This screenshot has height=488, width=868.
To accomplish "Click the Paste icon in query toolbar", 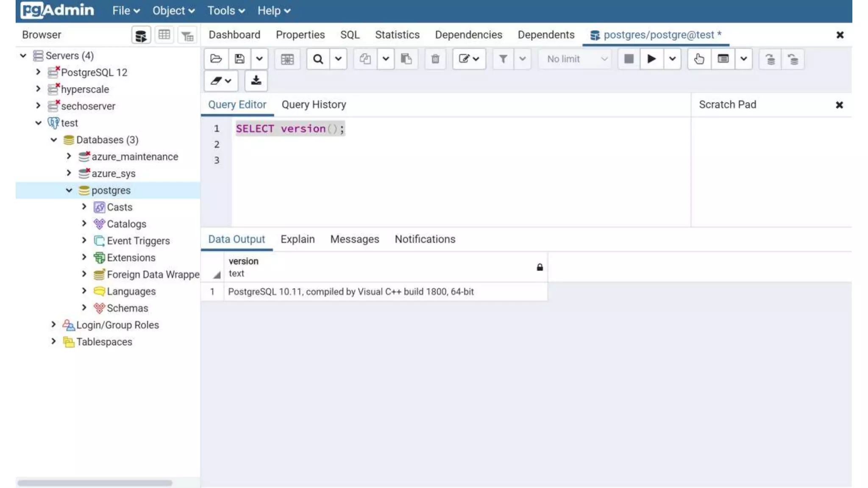I will click(x=406, y=59).
